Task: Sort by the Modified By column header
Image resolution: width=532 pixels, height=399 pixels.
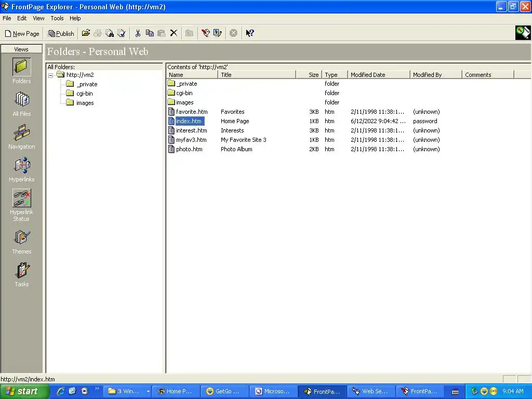Action: pos(436,75)
